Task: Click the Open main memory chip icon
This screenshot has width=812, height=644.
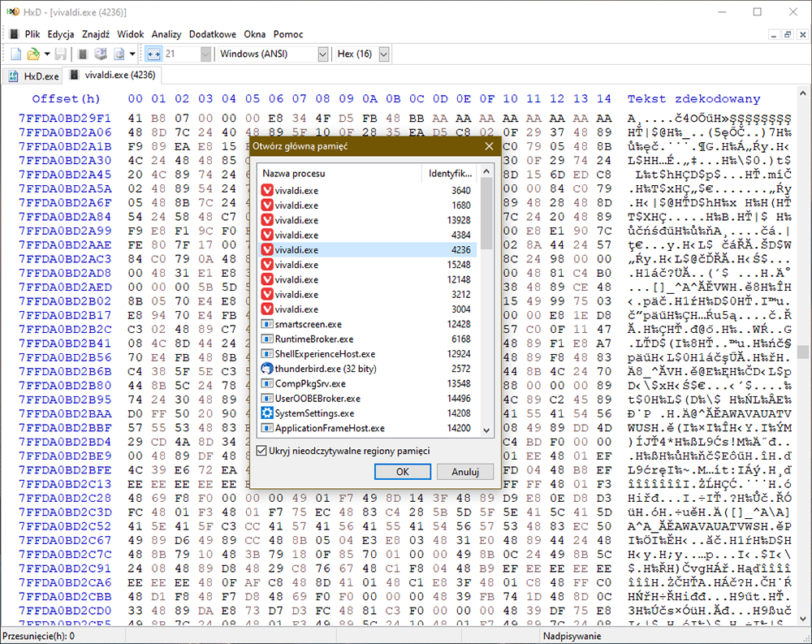Action: tap(83, 54)
